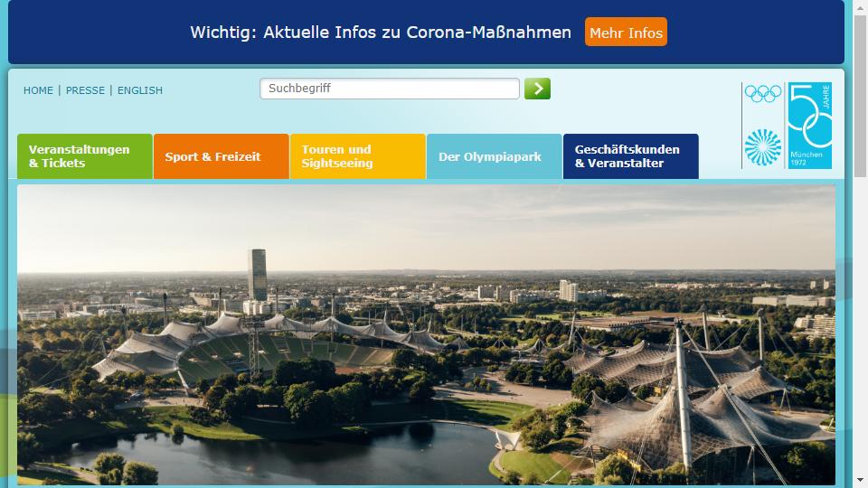Image resolution: width=868 pixels, height=488 pixels.
Task: Click the scrollbar down arrow
Action: [860, 480]
